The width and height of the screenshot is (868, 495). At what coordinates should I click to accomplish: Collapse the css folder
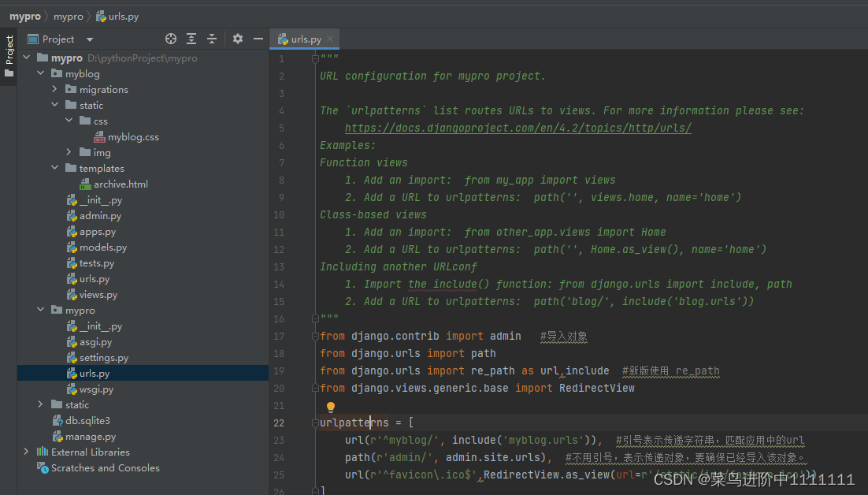[69, 121]
